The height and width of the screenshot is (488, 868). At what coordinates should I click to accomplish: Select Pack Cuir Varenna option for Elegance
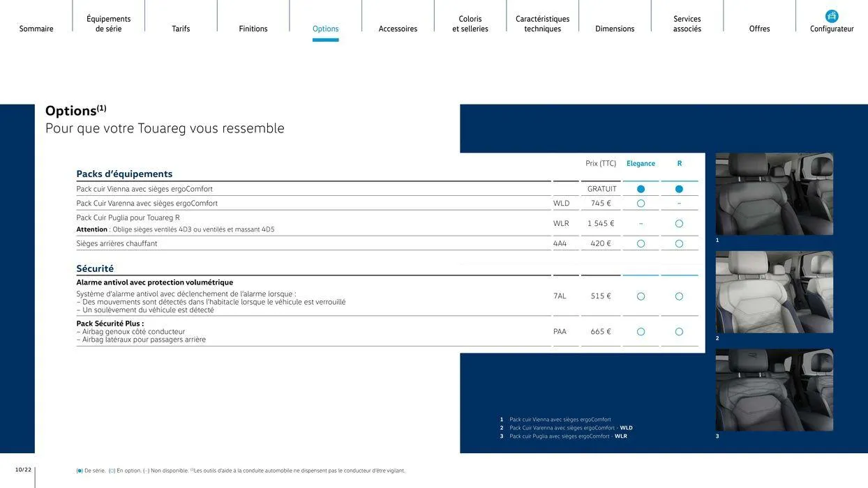pyautogui.click(x=641, y=204)
